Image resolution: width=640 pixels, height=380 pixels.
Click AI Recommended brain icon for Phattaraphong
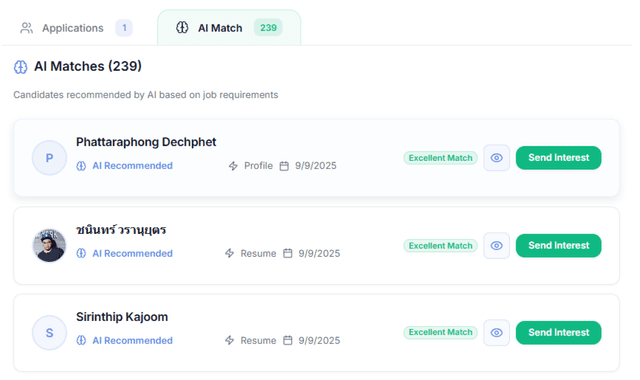(81, 166)
